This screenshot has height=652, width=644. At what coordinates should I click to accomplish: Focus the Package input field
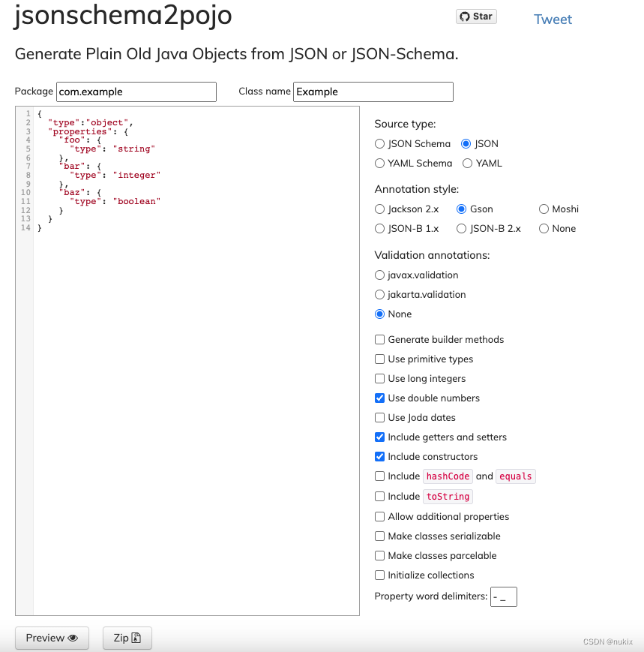coord(136,92)
